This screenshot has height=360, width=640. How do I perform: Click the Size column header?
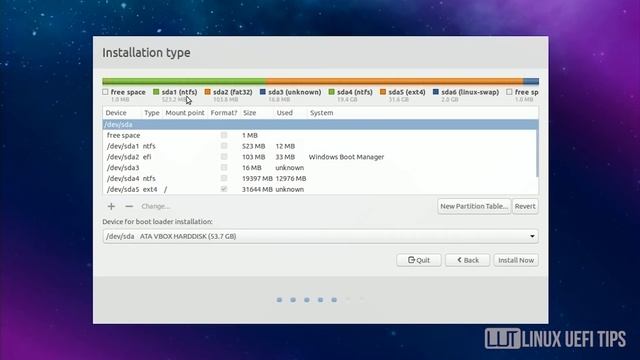[x=250, y=113]
